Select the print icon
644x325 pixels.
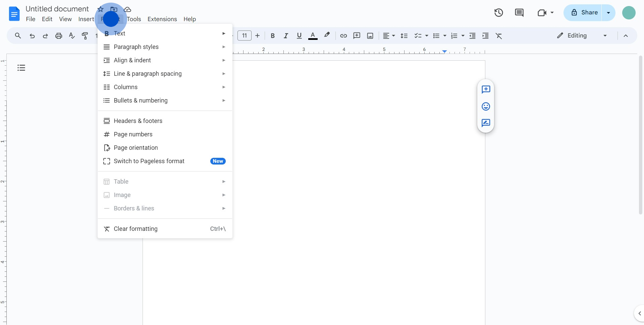coord(59,36)
